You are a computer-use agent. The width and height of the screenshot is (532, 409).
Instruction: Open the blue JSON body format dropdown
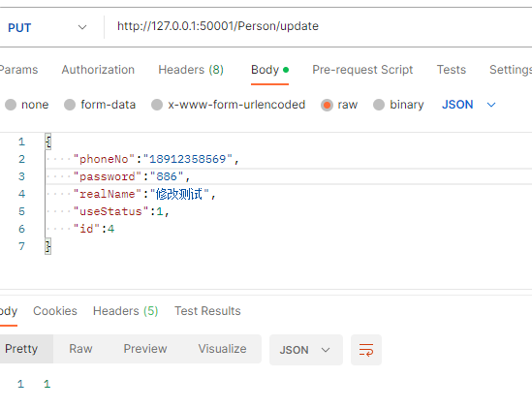tap(469, 105)
